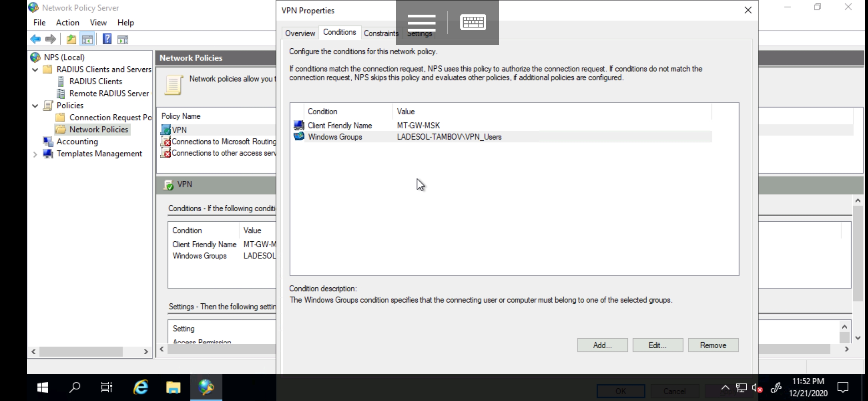
Task: Click Client Friendly Name condition icon
Action: pyautogui.click(x=299, y=125)
